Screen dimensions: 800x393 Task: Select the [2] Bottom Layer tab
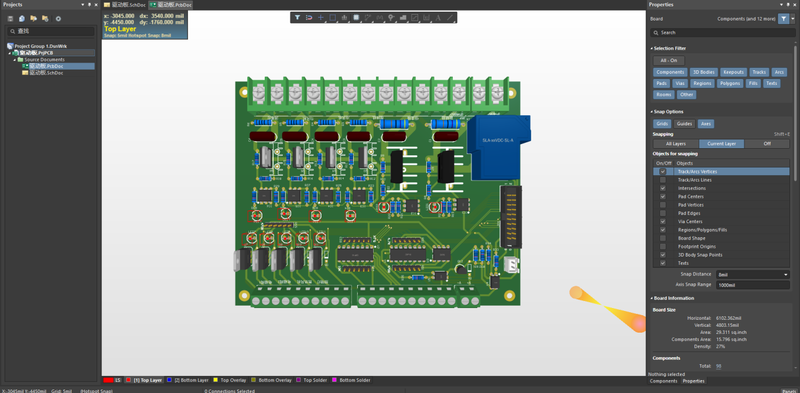click(188, 380)
